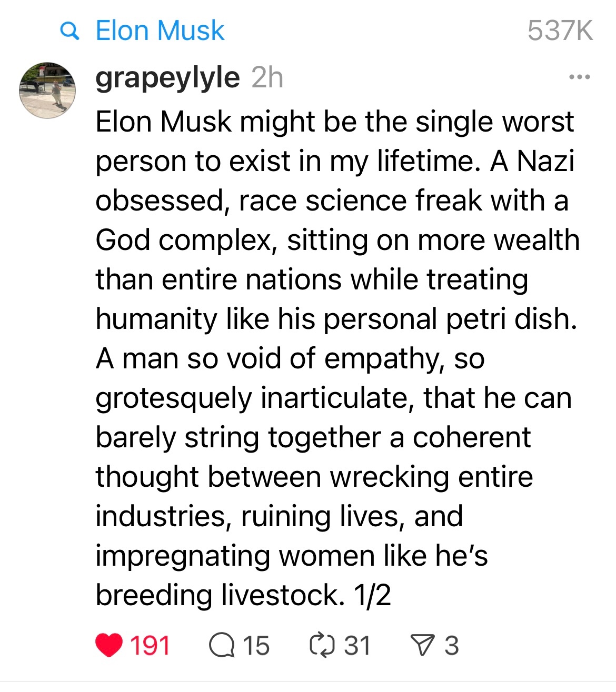Click the word "coherent" in the post
This screenshot has width=616, height=692.
click(x=471, y=437)
